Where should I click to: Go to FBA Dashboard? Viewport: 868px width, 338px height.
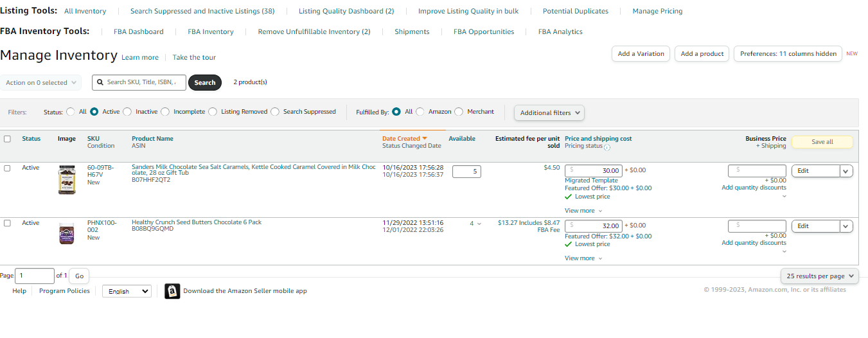(139, 31)
